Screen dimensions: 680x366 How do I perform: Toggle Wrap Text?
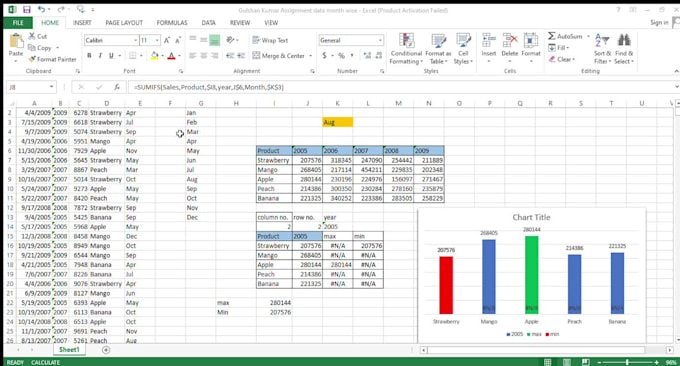pyautogui.click(x=270, y=40)
